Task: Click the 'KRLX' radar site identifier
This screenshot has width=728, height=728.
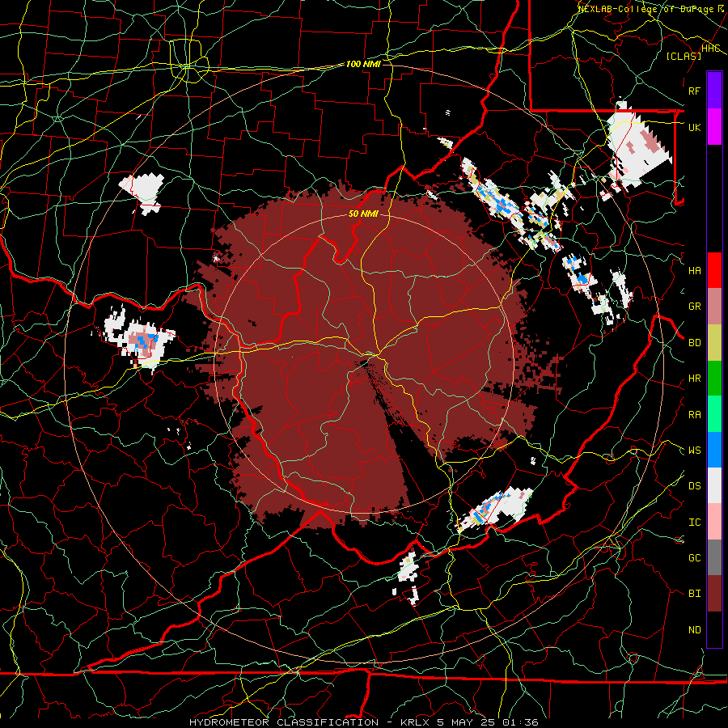Action: (x=415, y=722)
